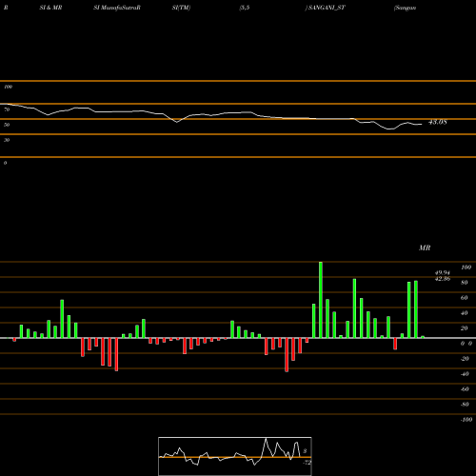This screenshot has width=476, height=476.
Task: Click the '40' axis label on MR chart
Action: [x=465, y=313]
